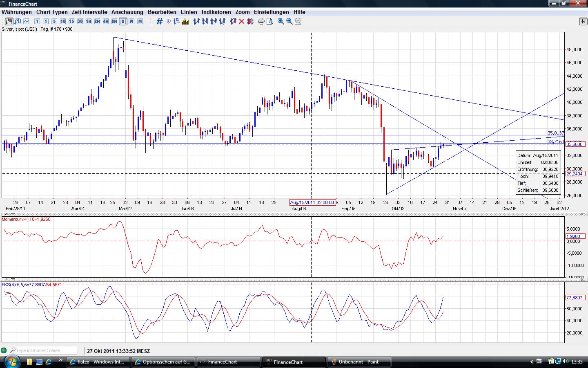The width and height of the screenshot is (588, 368).
Task: Toggle the chart grid icon
Action: pos(160,21)
